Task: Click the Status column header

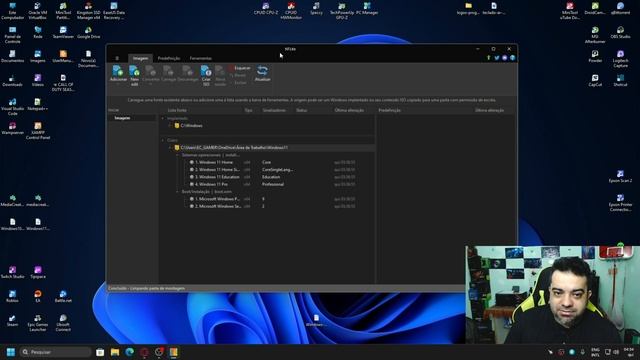Action: (x=302, y=110)
